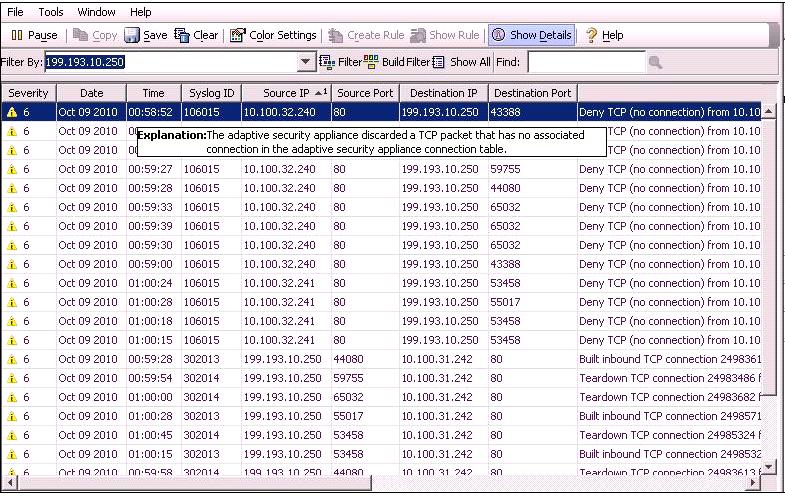Select the row with time 00:59:00
The width and height of the screenshot is (785, 496).
(381, 264)
